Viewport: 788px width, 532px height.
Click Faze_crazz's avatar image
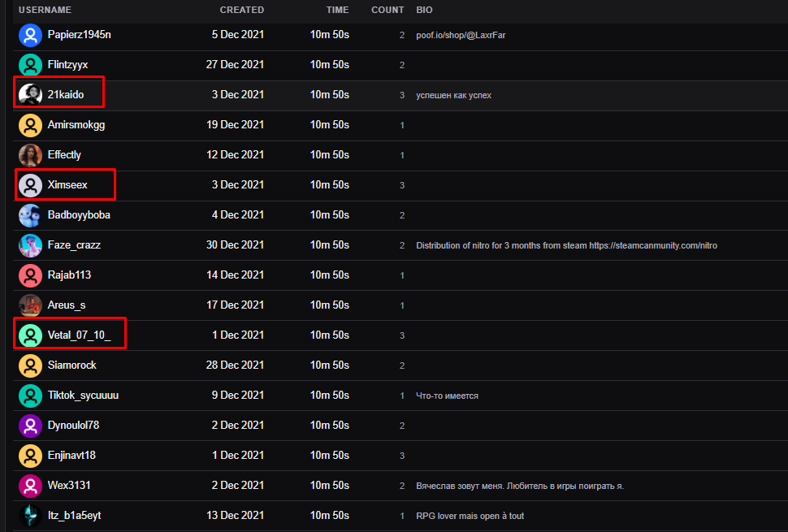30,245
